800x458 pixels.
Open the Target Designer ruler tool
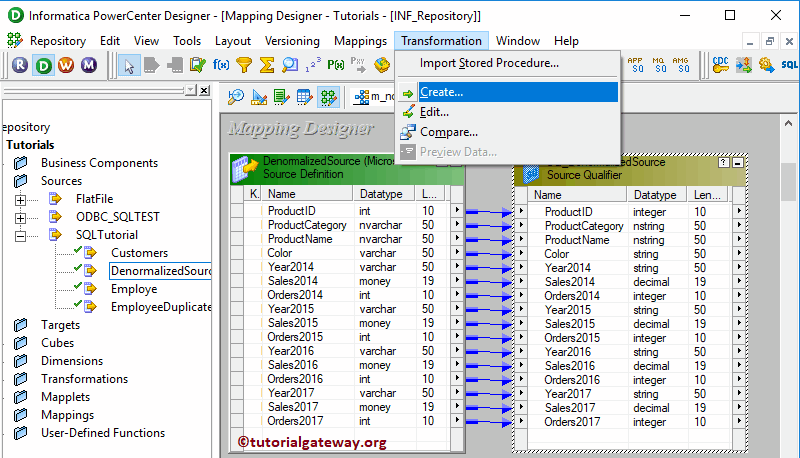pos(259,97)
